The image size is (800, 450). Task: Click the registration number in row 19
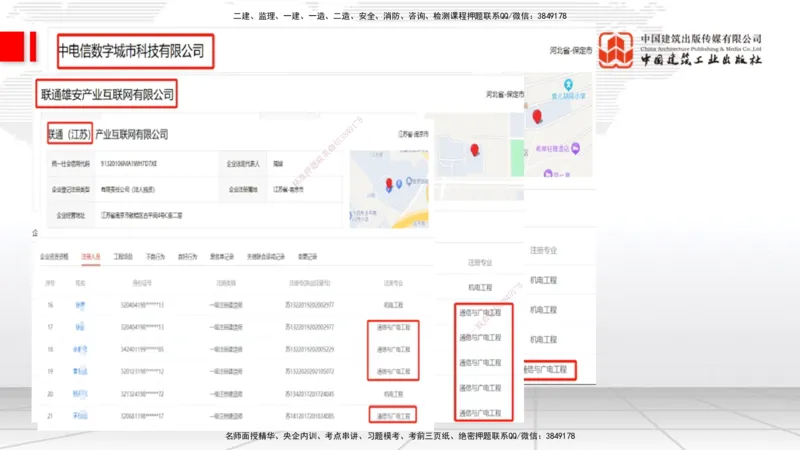point(309,371)
